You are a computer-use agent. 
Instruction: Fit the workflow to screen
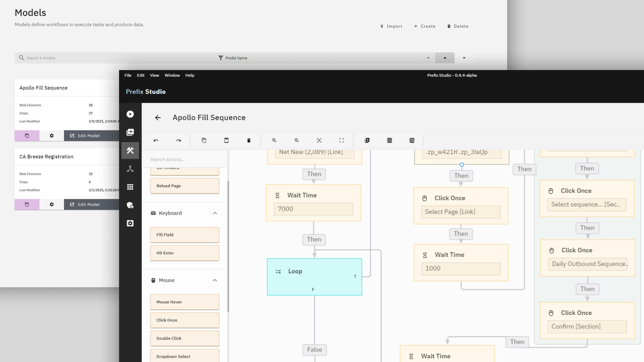[341, 140]
